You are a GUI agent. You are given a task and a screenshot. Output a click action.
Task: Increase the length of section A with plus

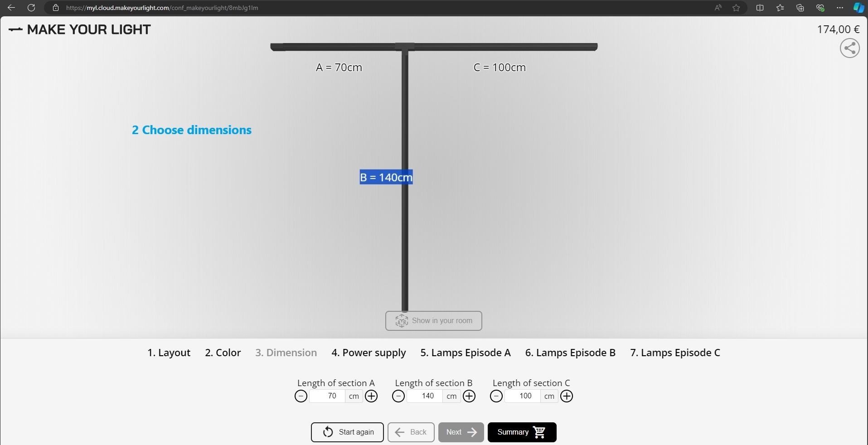click(x=371, y=397)
